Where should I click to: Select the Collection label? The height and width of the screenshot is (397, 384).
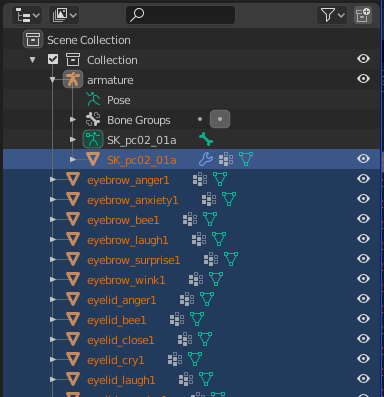[112, 60]
